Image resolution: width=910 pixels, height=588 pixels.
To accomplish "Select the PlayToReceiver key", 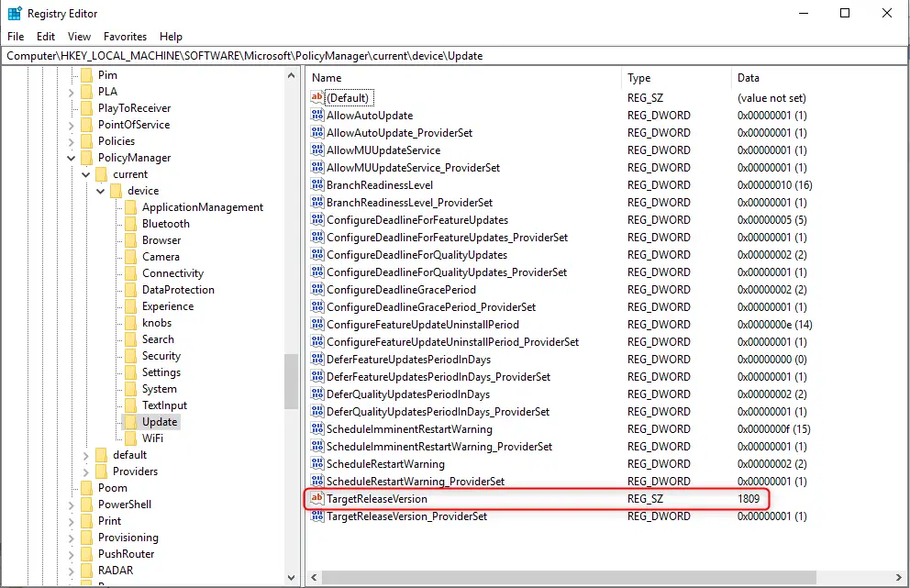I will point(134,108).
